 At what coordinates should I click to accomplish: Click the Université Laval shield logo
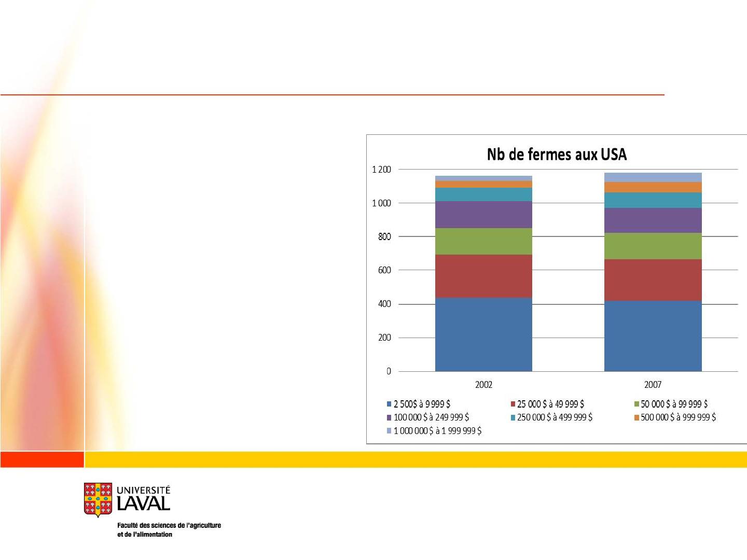(98, 499)
